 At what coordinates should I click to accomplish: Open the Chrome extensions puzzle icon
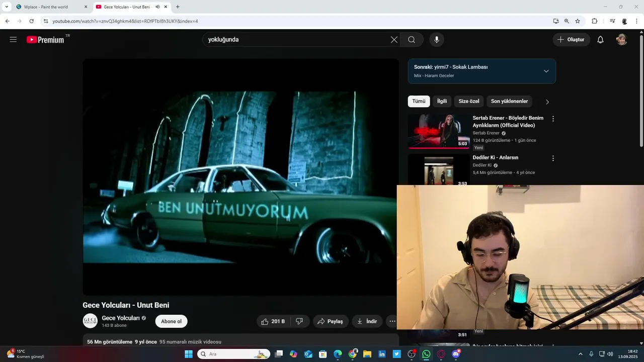(x=594, y=21)
